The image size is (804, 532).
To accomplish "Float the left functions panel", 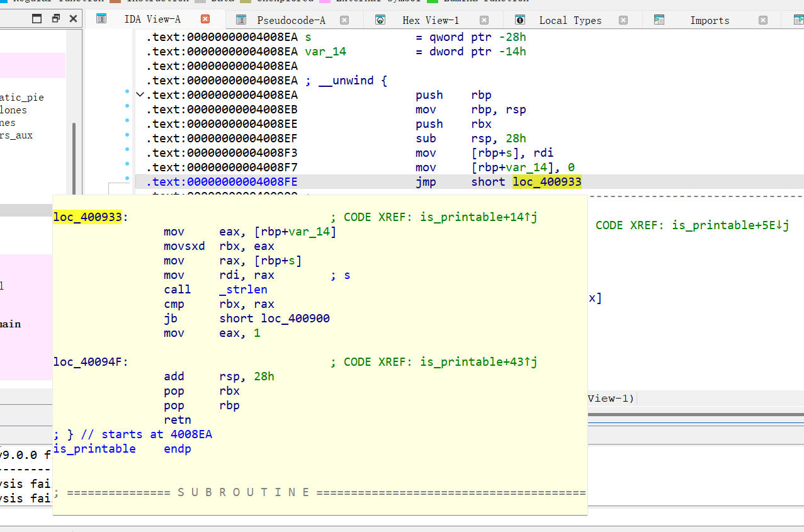I will coord(55,18).
